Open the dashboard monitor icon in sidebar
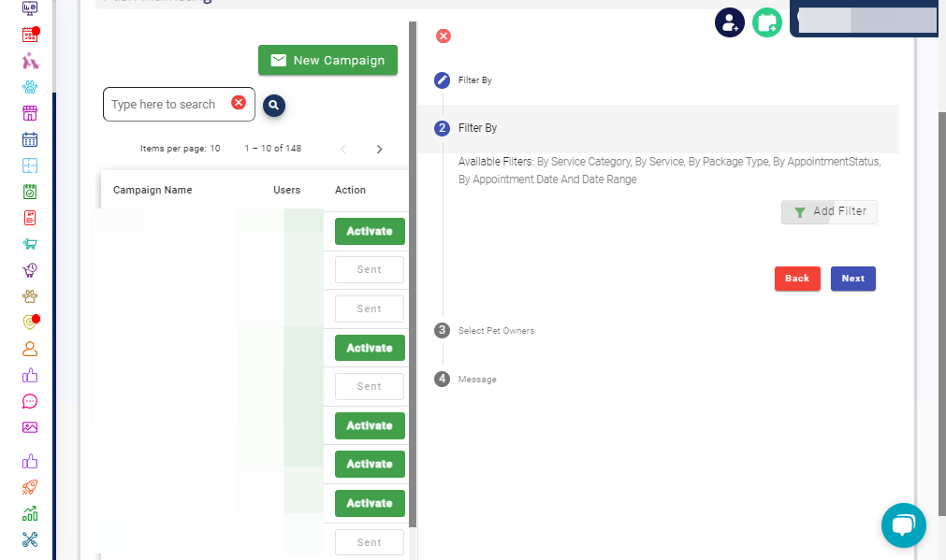The image size is (946, 560). (30, 8)
